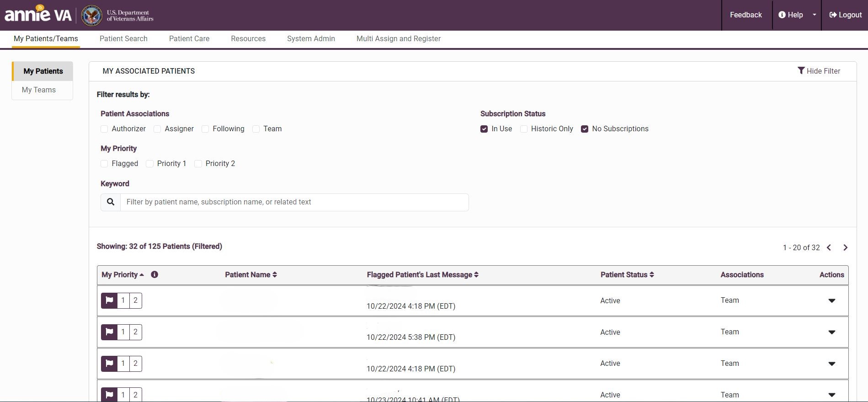Screen dimensions: 868x402
Task: Click the keyword search magnifier icon
Action: pyautogui.click(x=111, y=202)
